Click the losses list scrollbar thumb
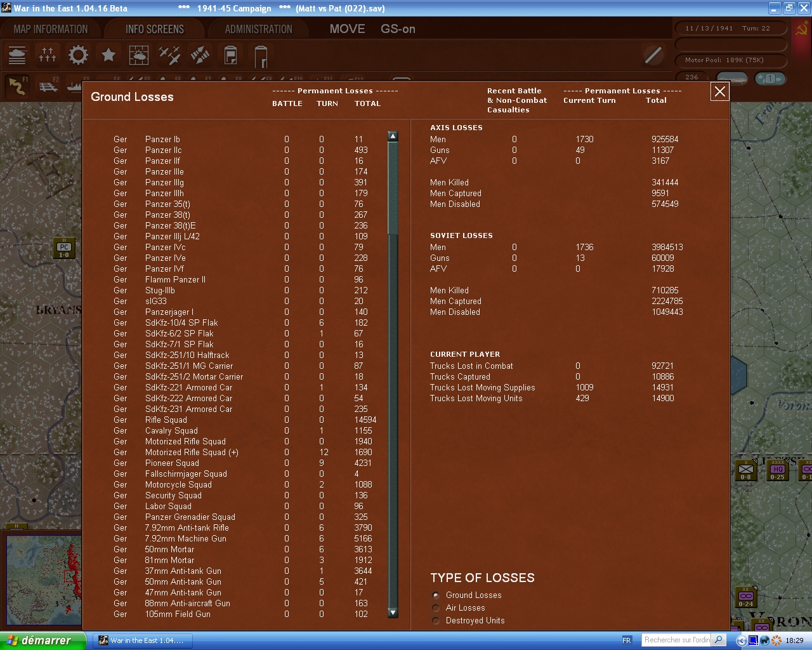This screenshot has height=650, width=812. 393,188
